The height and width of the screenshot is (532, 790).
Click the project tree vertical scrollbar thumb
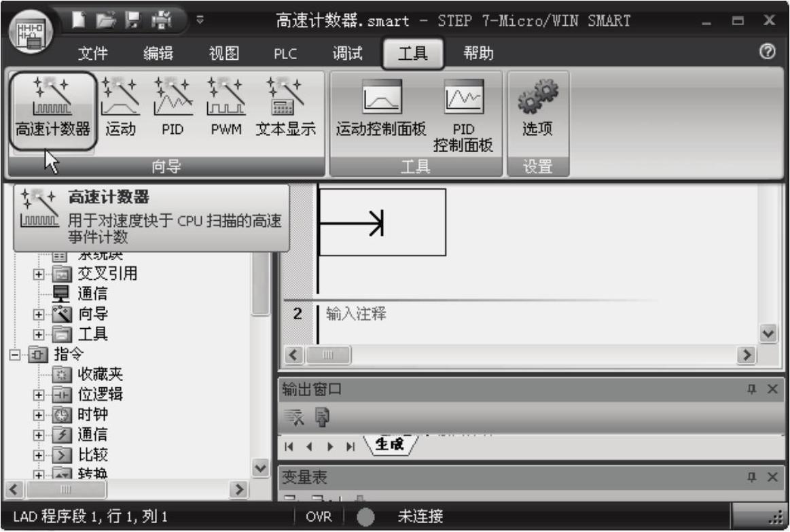point(260,283)
